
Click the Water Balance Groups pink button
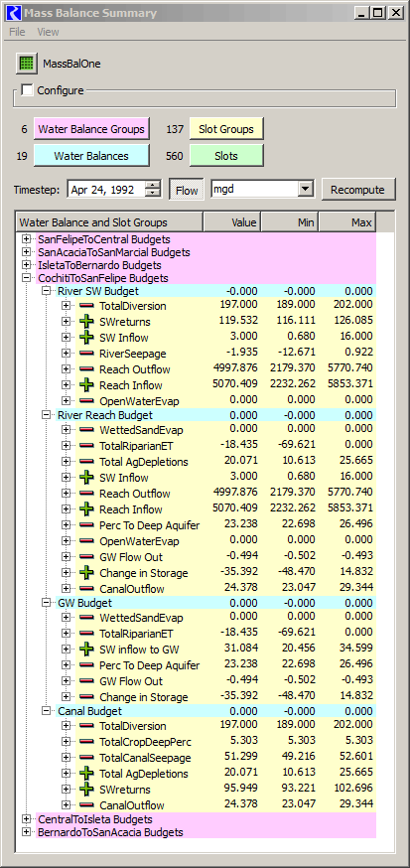pos(91,129)
